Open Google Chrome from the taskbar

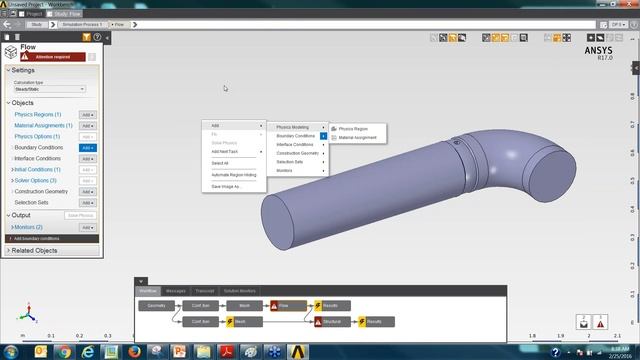click(64, 352)
